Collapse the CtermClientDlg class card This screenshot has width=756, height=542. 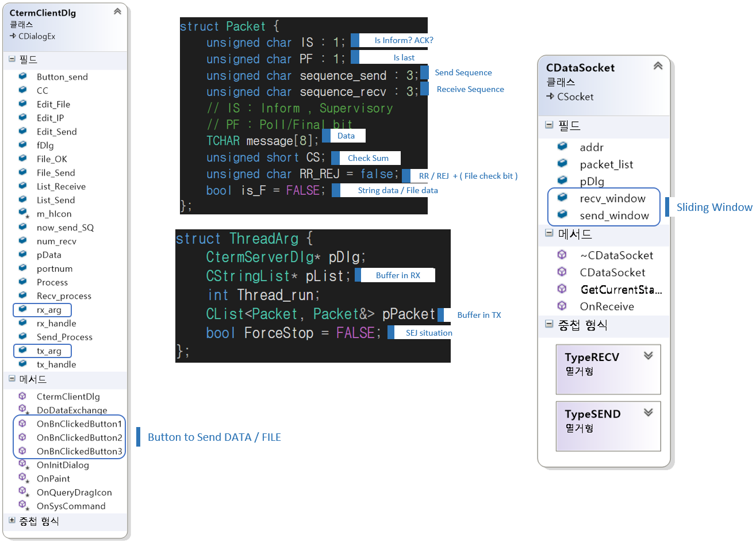tap(117, 11)
